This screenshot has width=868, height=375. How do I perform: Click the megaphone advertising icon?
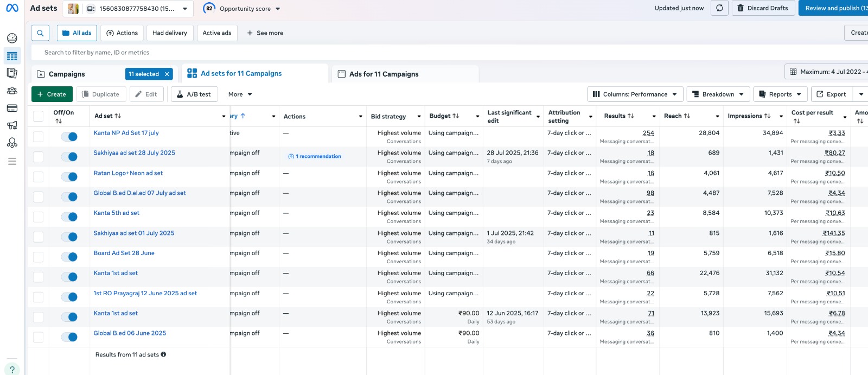[x=12, y=125]
